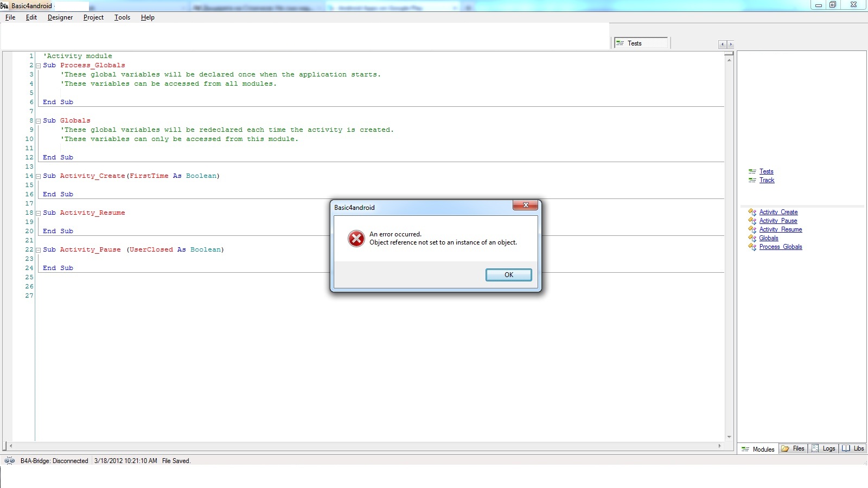The width and height of the screenshot is (868, 488).
Task: Jump to the Activity_Resume sub link
Action: (x=781, y=229)
